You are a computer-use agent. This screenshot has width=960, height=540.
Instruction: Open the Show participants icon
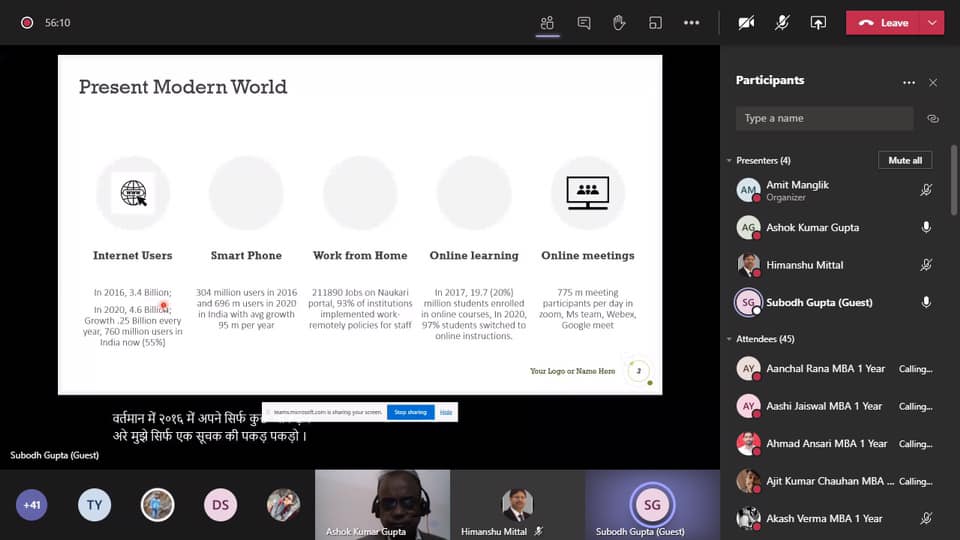[x=547, y=23]
